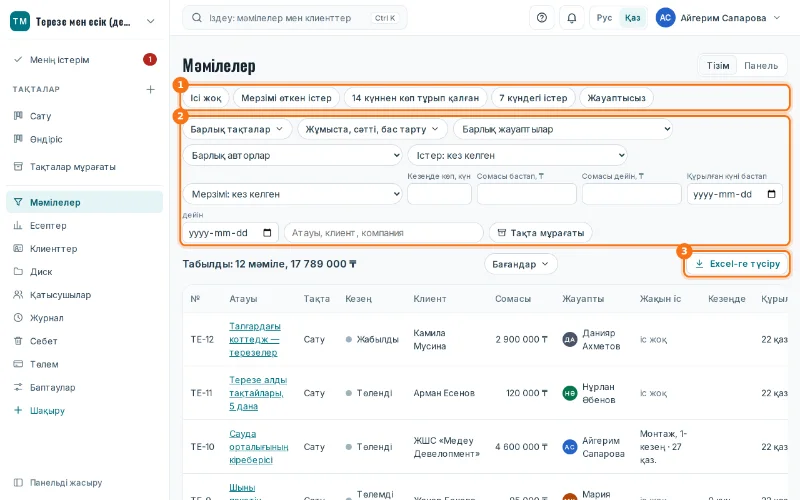Click the Кезеңде көп, күн input
The width and height of the screenshot is (800, 500).
click(x=439, y=194)
